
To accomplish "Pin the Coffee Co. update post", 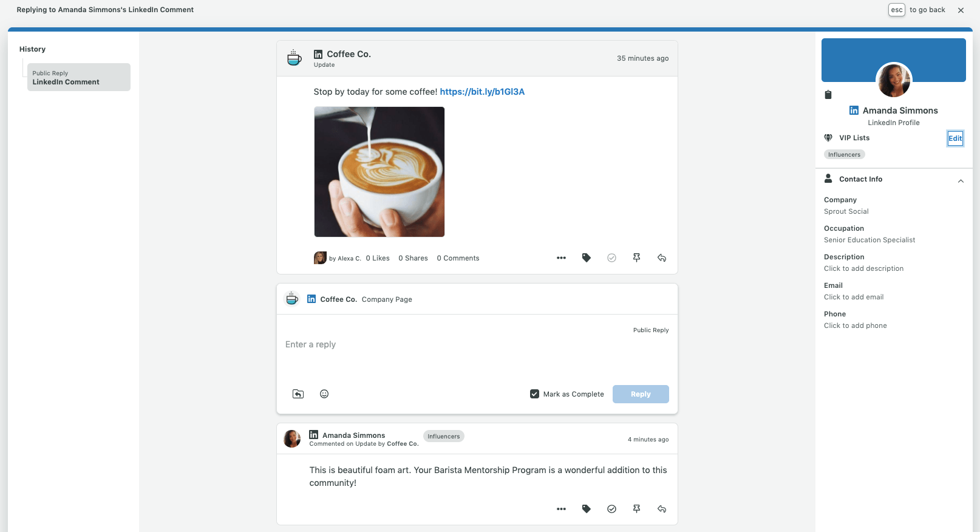I will [x=636, y=258].
